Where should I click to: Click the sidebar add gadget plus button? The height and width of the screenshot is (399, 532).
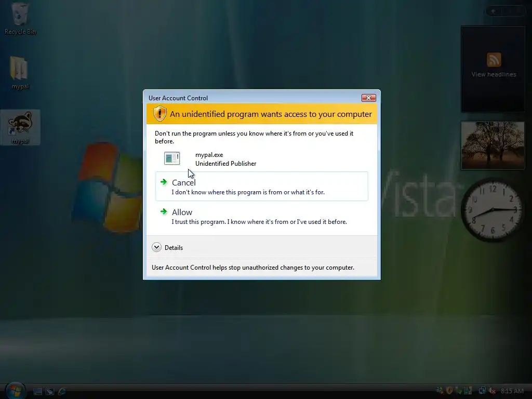(x=494, y=11)
